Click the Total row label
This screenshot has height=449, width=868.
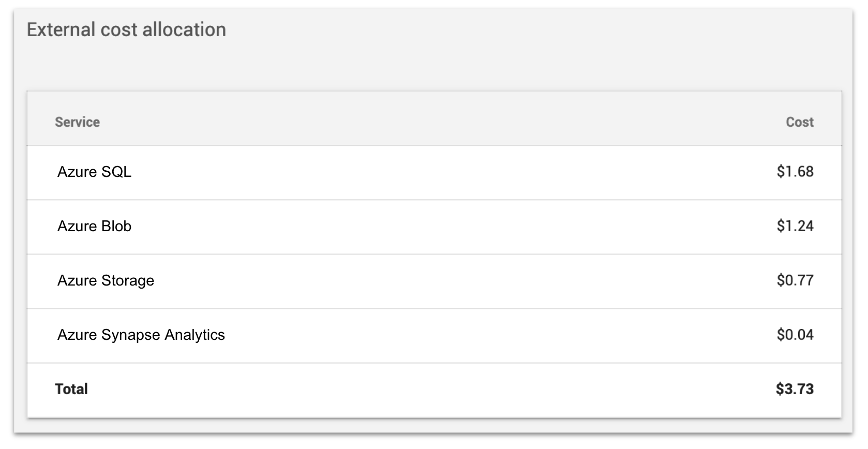coord(71,389)
